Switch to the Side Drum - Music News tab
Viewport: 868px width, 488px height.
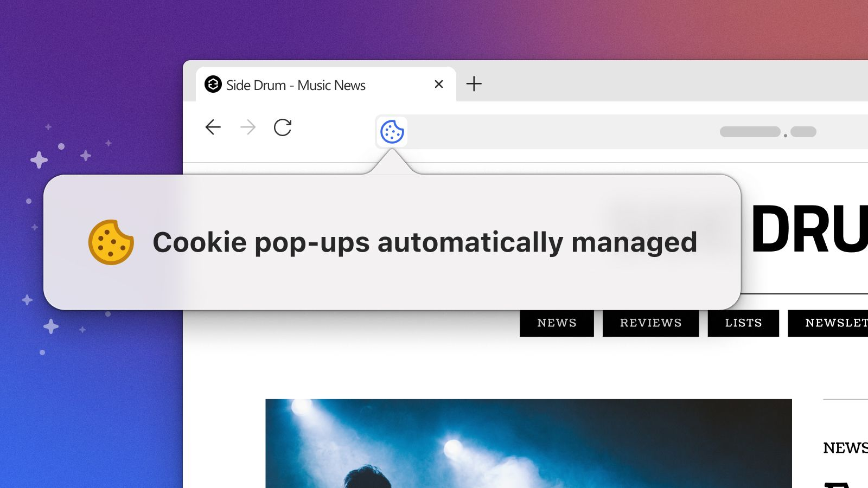[304, 85]
